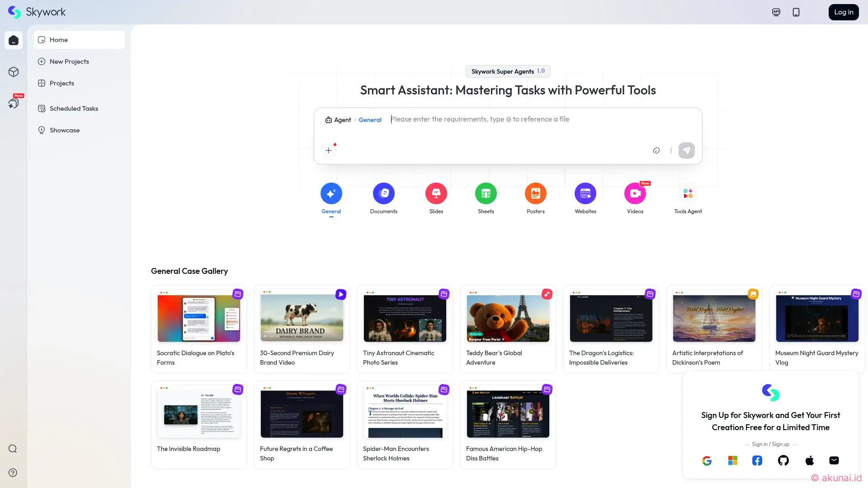Choose the Posters agent icon
This screenshot has width=868, height=488.
coord(535,194)
